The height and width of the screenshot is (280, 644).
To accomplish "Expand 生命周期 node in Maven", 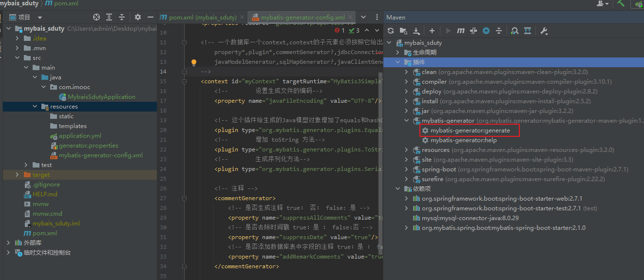I will (398, 52).
